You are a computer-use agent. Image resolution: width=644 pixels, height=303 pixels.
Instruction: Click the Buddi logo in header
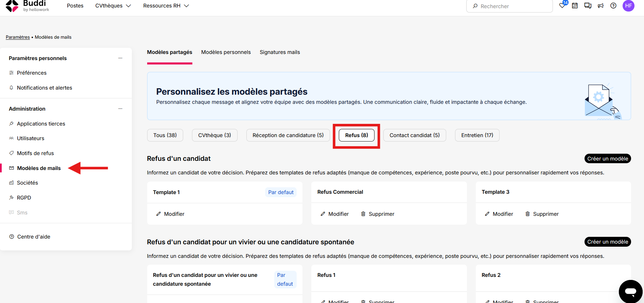click(28, 6)
